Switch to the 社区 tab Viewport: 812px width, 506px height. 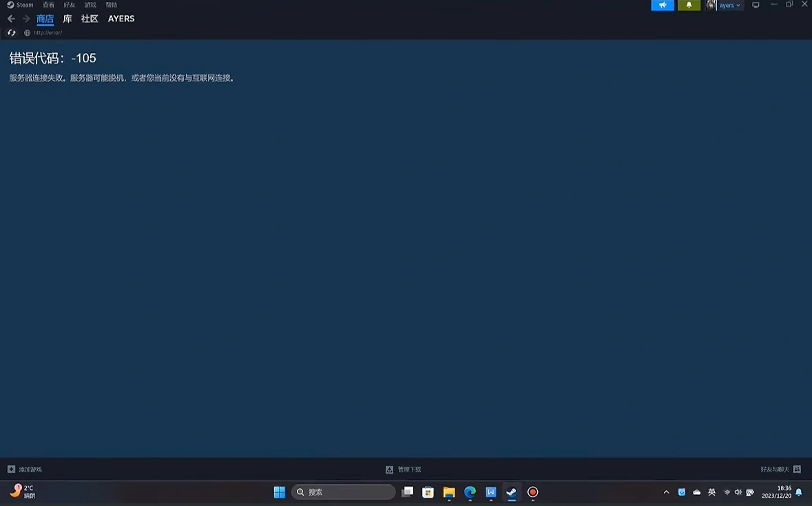pyautogui.click(x=88, y=19)
